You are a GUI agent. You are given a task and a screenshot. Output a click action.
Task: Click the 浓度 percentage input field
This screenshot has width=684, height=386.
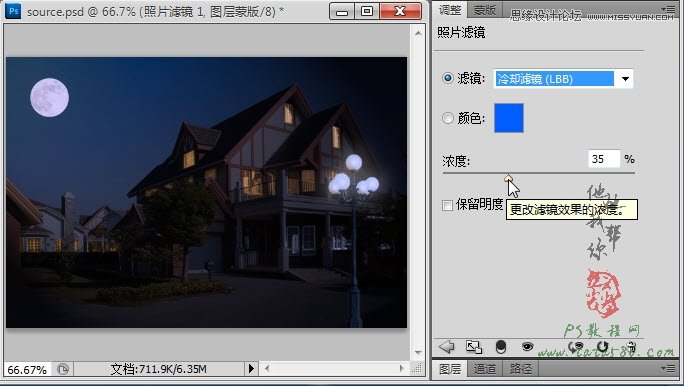[604, 159]
